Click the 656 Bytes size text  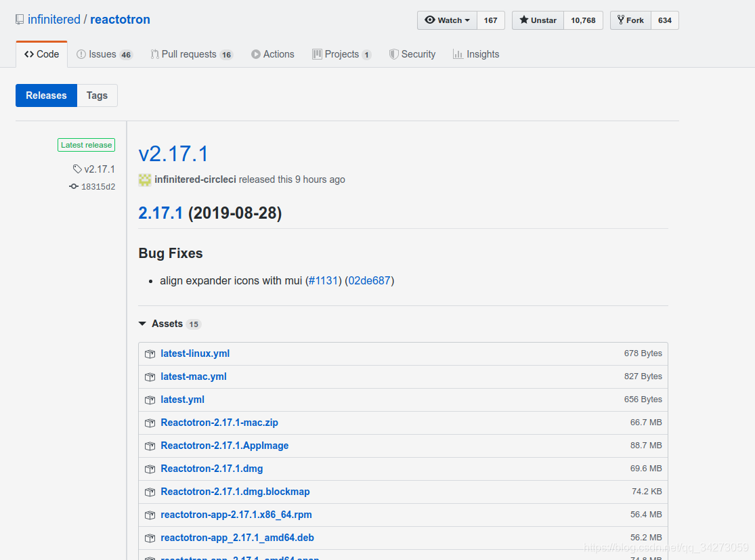(643, 399)
